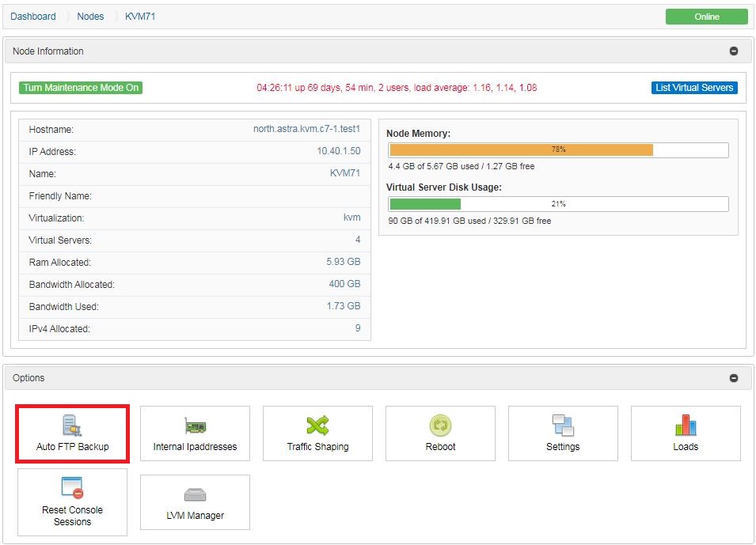Viewport: 756px width, 545px height.
Task: Click the hostname north.astra.kvm.c7-1.test1 value
Action: 306,129
